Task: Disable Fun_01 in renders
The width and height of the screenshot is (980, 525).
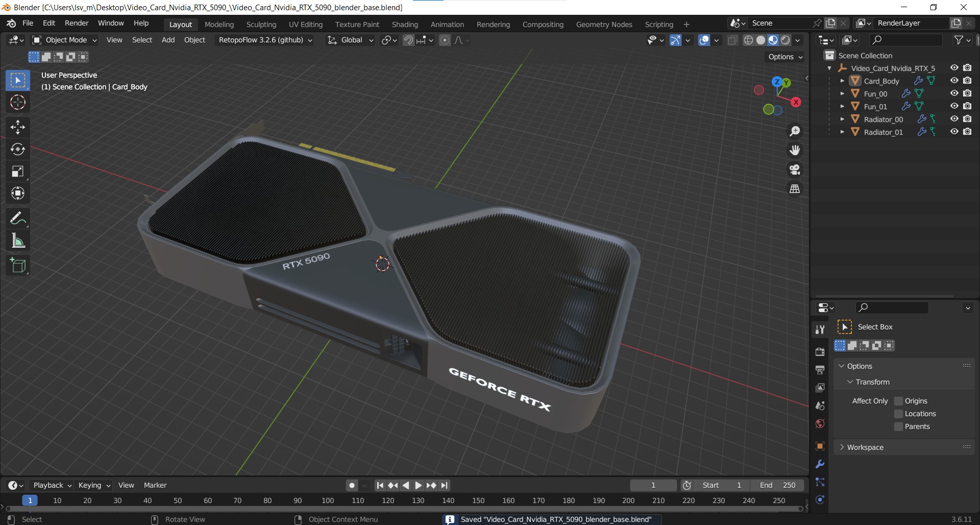Action: point(967,106)
